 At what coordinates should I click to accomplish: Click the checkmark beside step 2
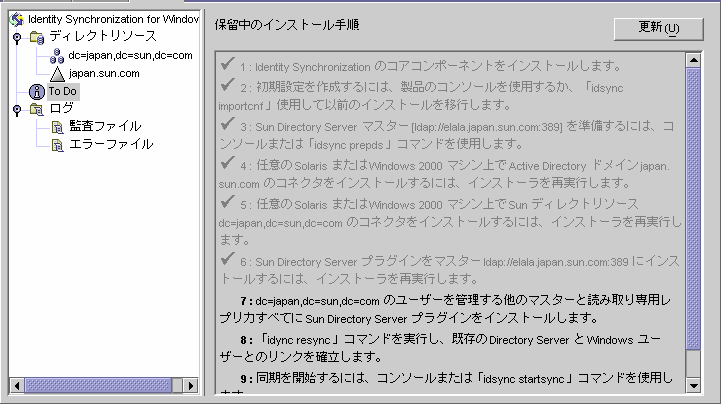227,85
